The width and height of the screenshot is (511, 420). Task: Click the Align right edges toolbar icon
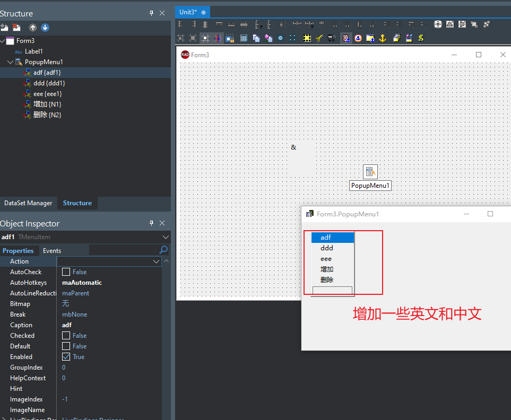[193, 24]
